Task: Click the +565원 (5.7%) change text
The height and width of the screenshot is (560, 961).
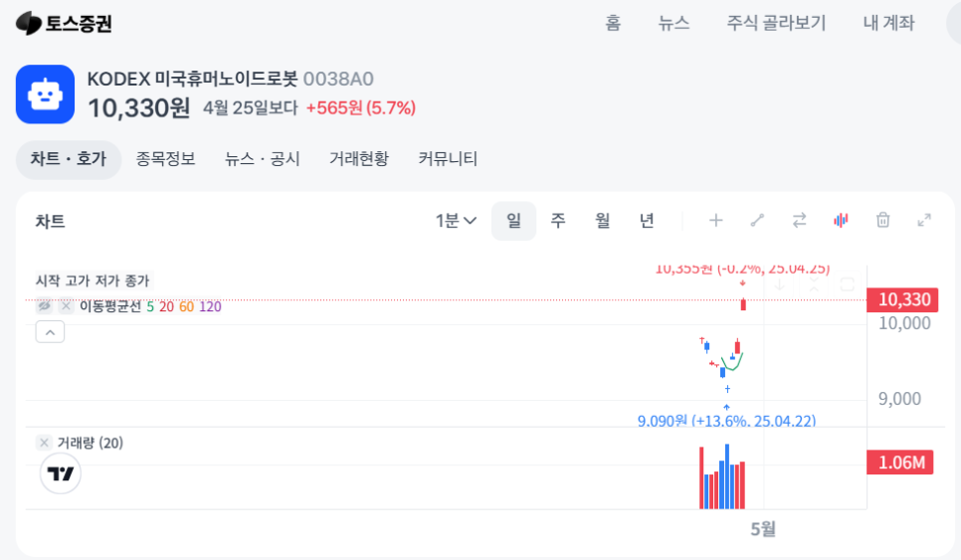Action: pos(361,107)
